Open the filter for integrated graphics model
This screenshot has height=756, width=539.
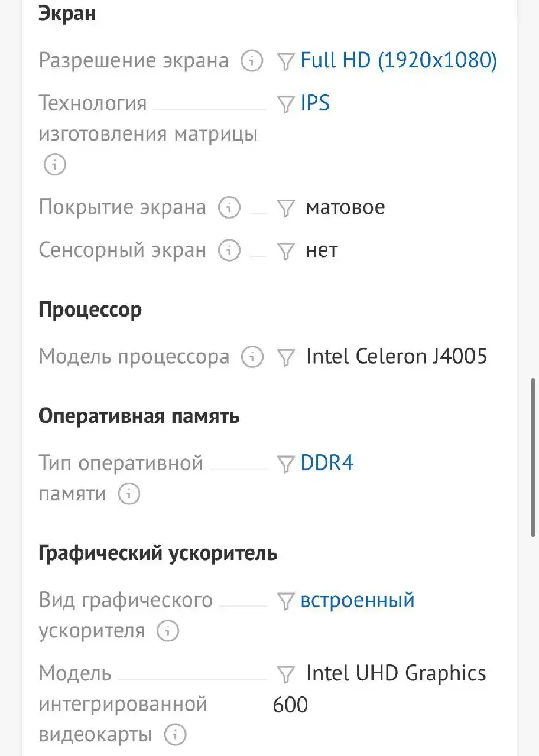287,673
